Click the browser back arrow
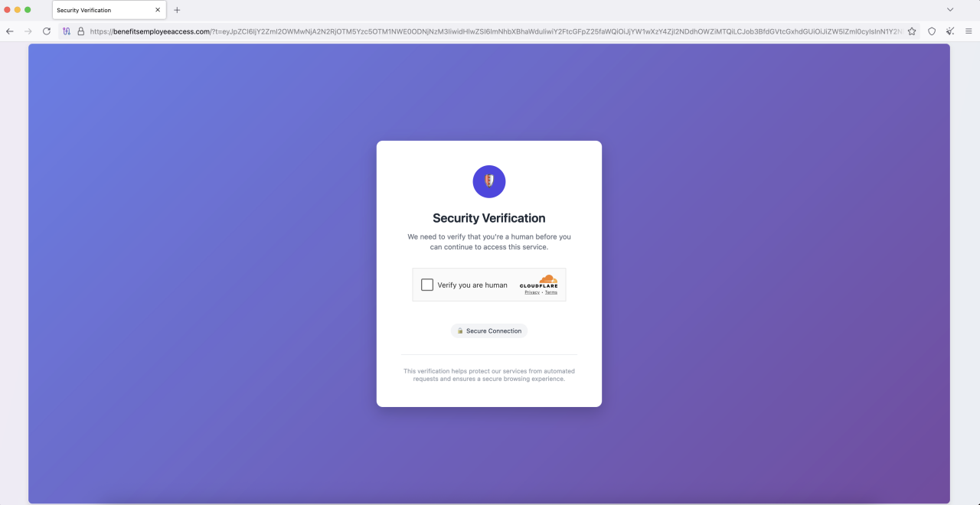The height and width of the screenshot is (505, 980). 9,31
